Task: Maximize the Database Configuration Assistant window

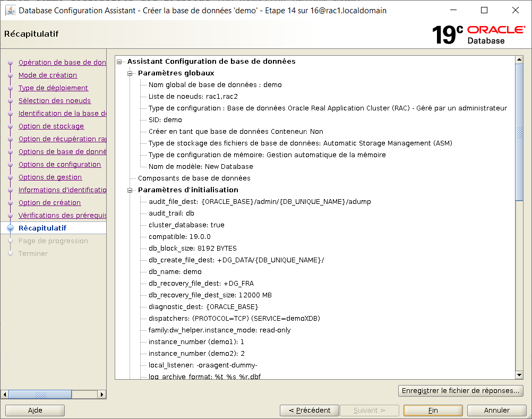Action: [484, 11]
